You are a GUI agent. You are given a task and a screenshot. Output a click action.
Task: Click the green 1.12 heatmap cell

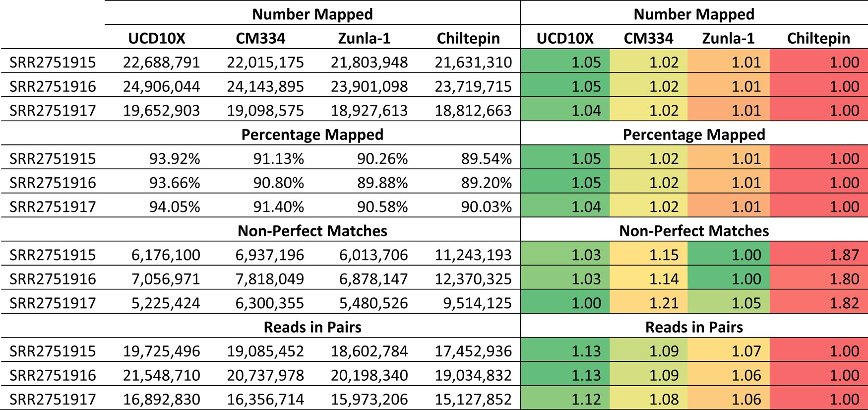click(x=565, y=399)
